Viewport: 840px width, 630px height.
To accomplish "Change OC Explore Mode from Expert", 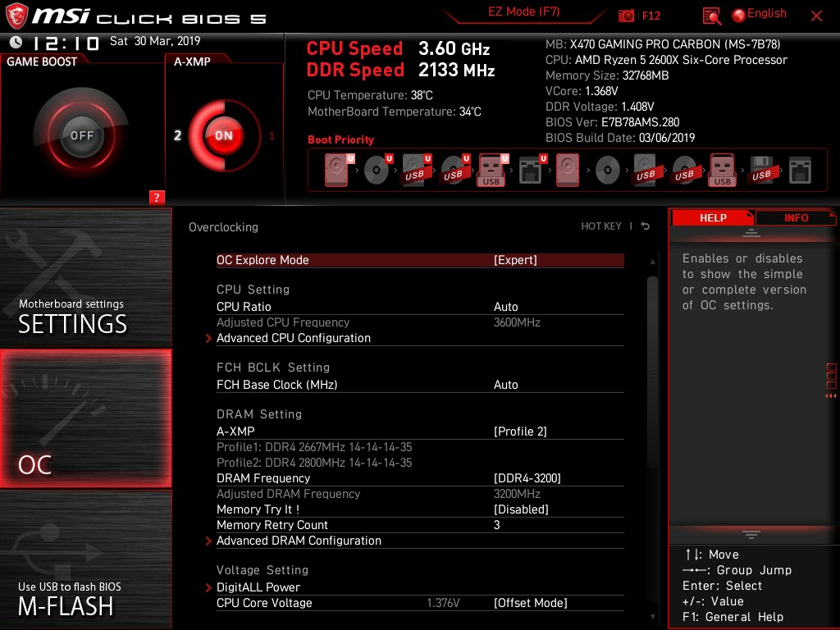I will [x=420, y=260].
